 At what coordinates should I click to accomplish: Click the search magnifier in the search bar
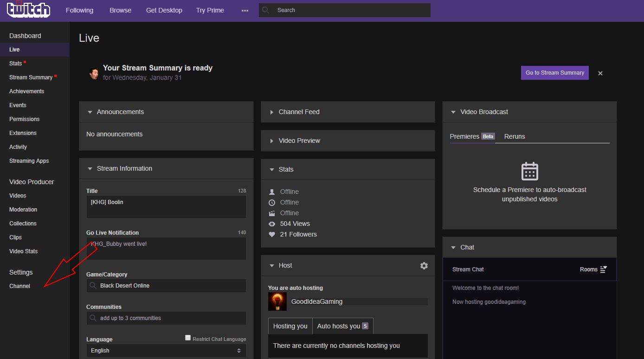(x=266, y=10)
